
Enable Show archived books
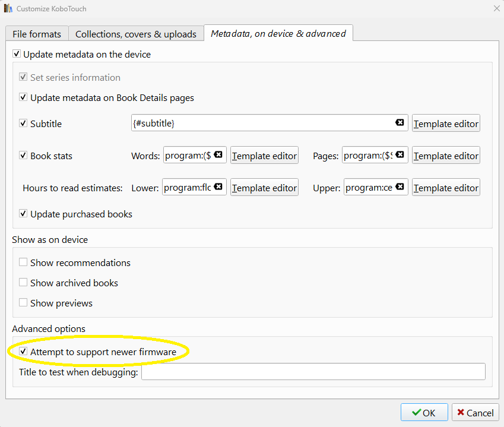click(23, 282)
